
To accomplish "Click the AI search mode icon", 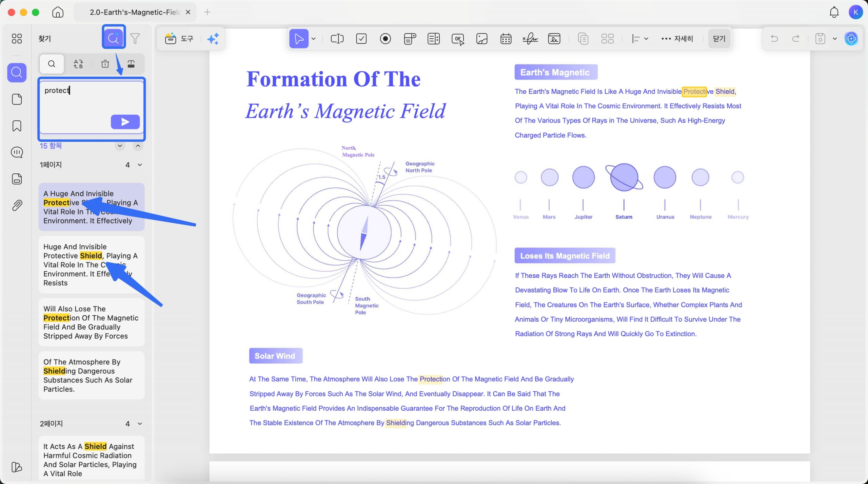I will [114, 38].
